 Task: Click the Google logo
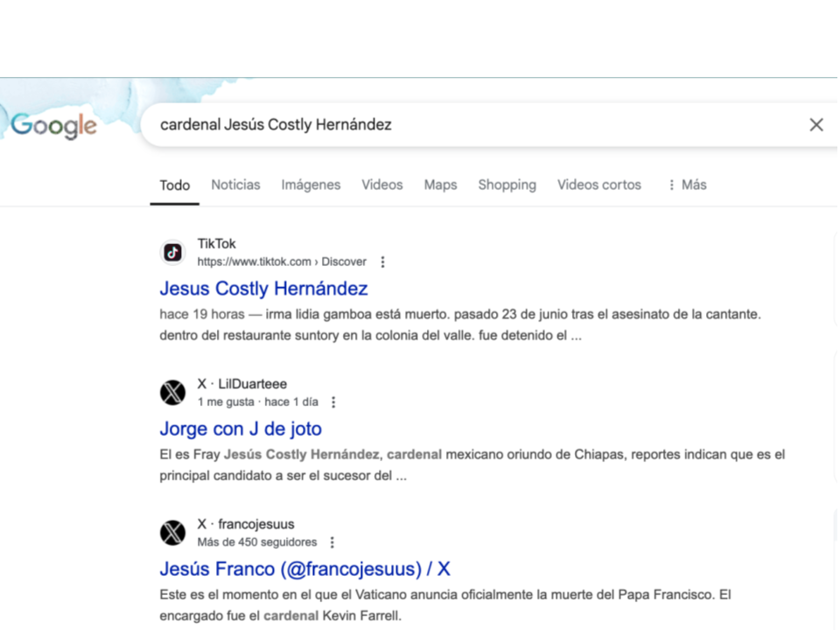53,125
